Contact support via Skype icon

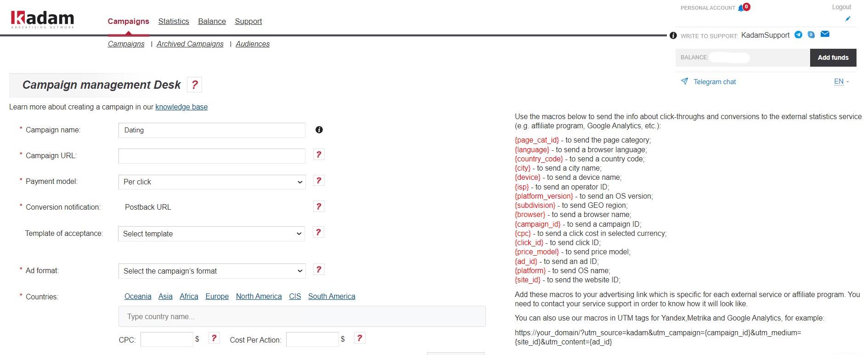pos(811,34)
